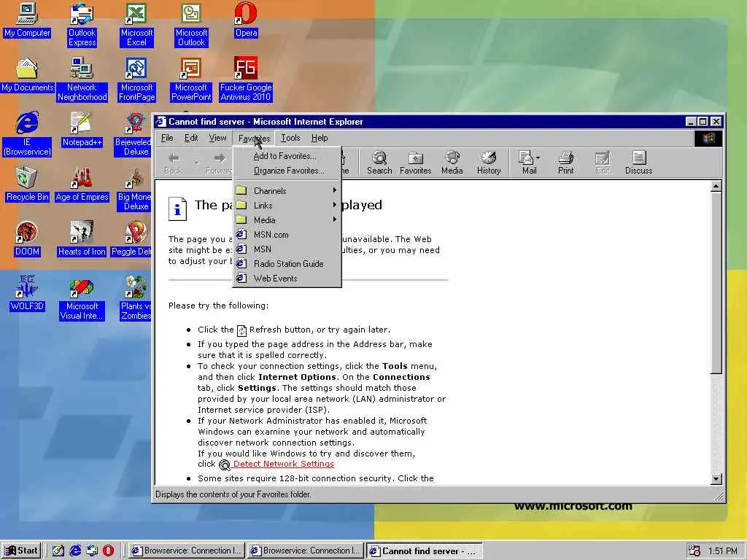The width and height of the screenshot is (747, 560).
Task: Select the Network Neighborhood desktop icon
Action: click(82, 79)
